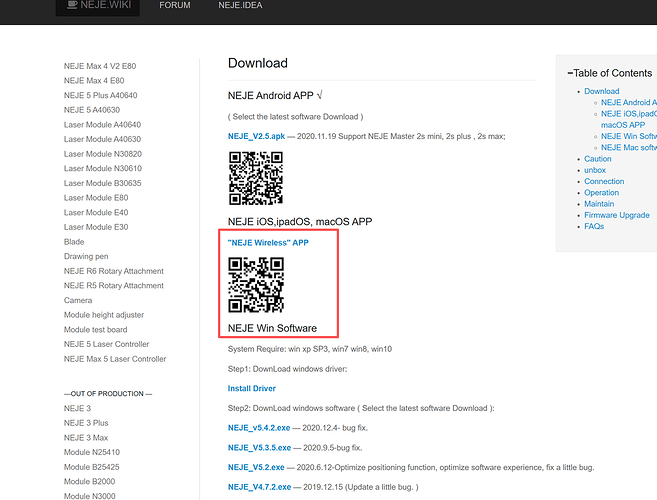The image size is (657, 500).
Task: Select Module height adjuster in sidebar
Action: pyautogui.click(x=105, y=315)
